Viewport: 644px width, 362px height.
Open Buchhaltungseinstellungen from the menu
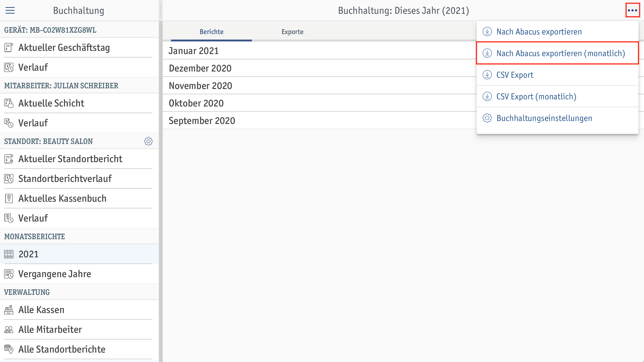[x=558, y=118]
